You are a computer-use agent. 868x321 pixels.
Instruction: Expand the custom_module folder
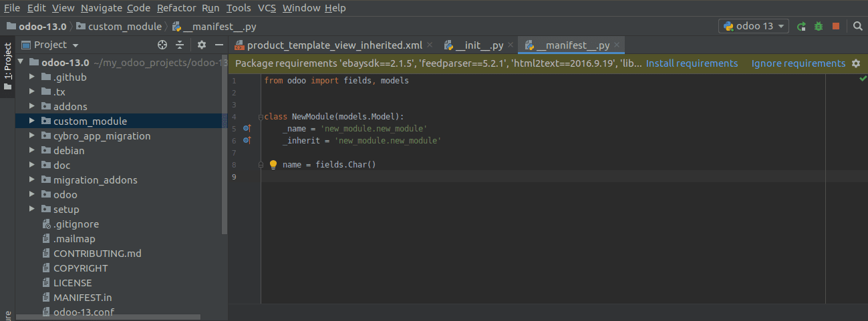point(33,121)
